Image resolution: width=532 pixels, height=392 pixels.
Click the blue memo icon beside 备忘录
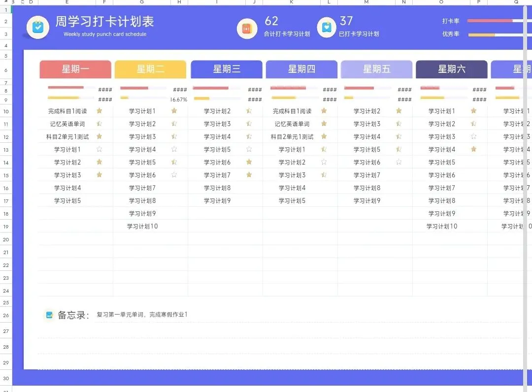[49, 315]
